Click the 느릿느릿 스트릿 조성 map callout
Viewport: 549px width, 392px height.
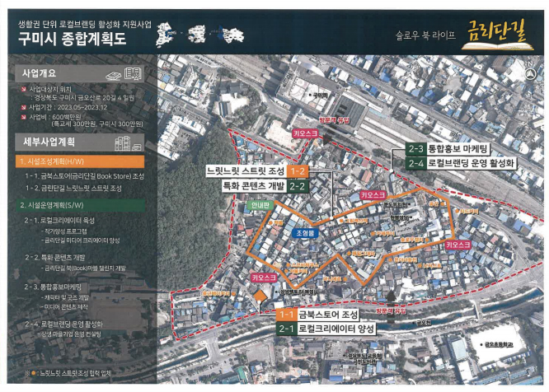pyautogui.click(x=246, y=171)
